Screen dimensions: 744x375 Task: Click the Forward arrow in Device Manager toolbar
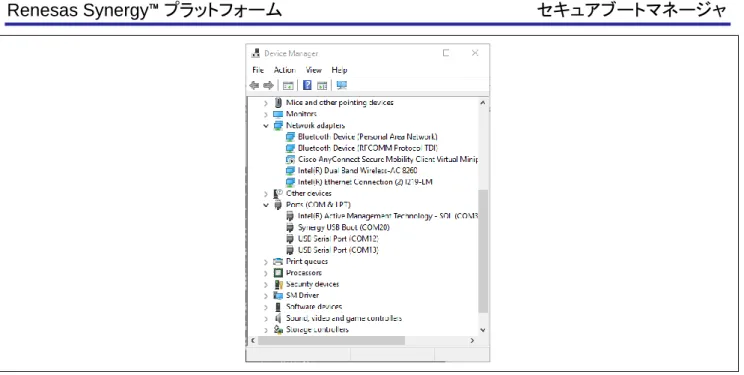click(x=269, y=85)
